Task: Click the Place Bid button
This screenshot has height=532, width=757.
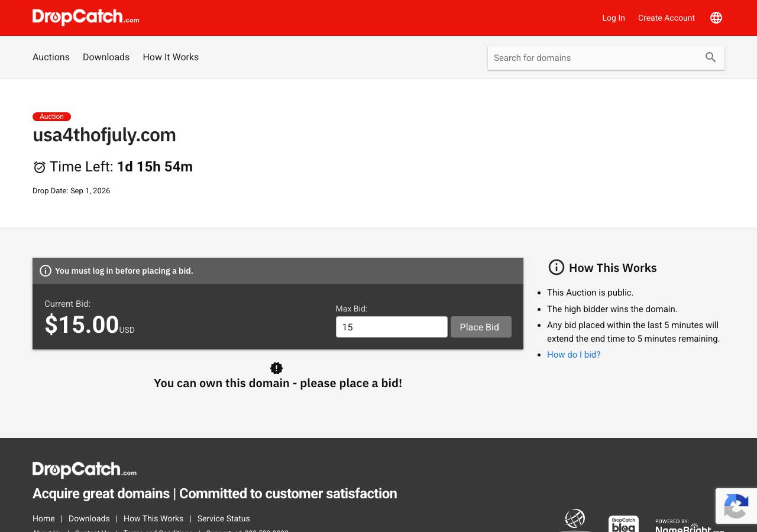Action: pos(481,327)
